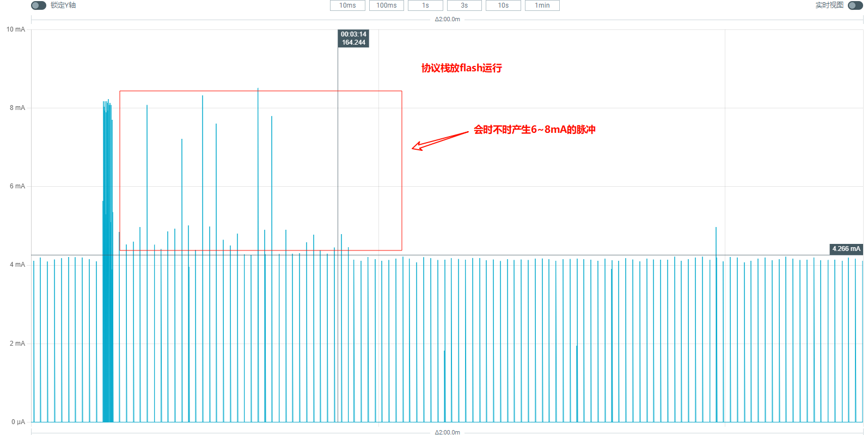Click the isolated 5 mA spike on right side

point(716,240)
